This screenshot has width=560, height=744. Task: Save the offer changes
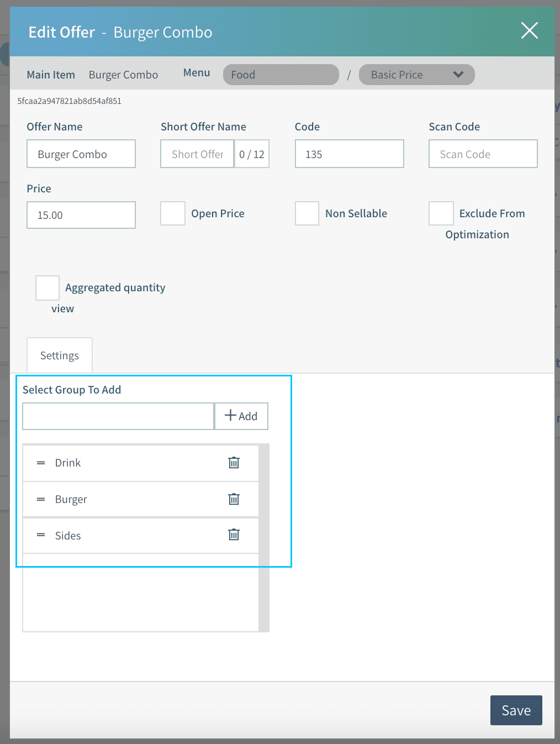coord(516,710)
